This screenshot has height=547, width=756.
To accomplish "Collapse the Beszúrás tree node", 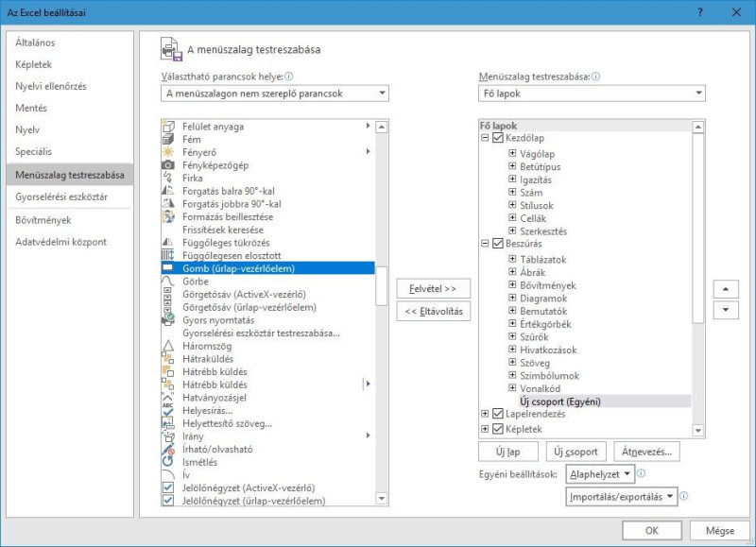I will (x=485, y=244).
